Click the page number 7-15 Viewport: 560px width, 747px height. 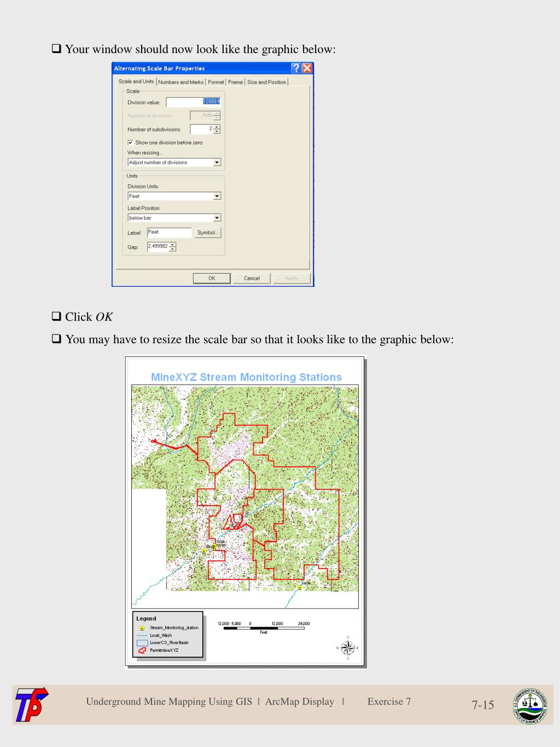tap(483, 705)
